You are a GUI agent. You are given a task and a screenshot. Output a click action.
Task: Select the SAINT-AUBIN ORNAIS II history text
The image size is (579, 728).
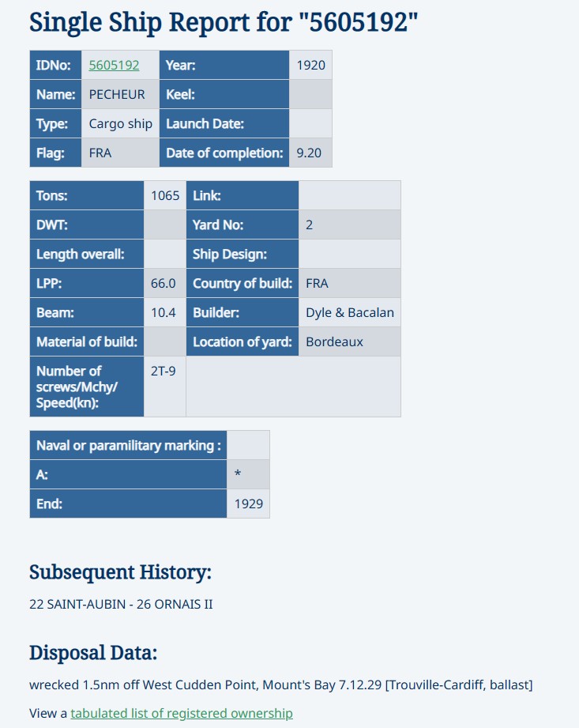(121, 604)
